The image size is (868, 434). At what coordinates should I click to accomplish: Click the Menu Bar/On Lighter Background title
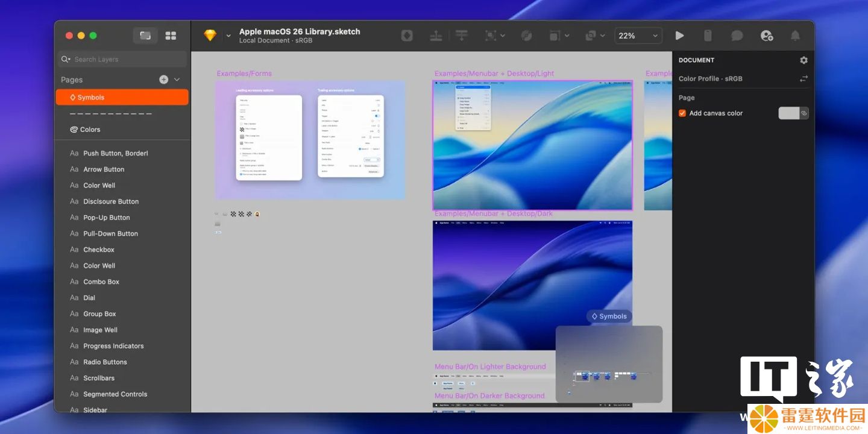(x=490, y=366)
